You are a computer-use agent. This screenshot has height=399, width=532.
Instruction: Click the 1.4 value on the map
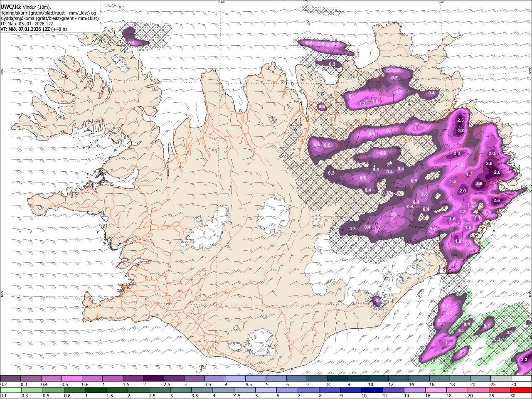[x=453, y=182]
